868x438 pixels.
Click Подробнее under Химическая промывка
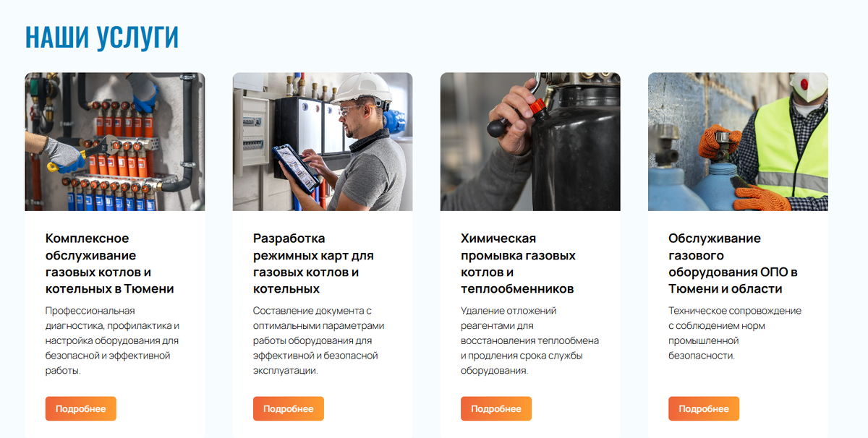point(496,408)
